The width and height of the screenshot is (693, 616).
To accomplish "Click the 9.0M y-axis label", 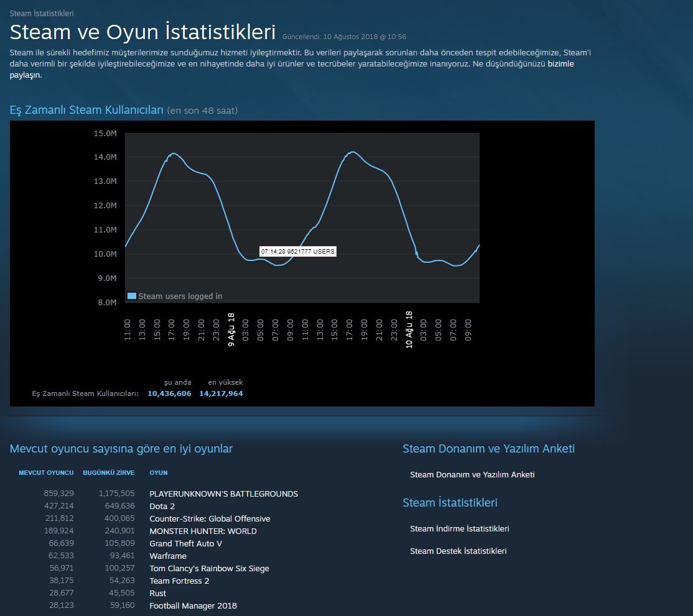I will click(x=107, y=278).
